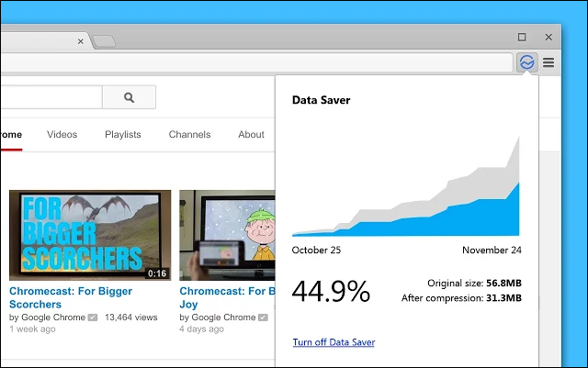
Task: Click Chromecast: For Bigger Scorchers title
Action: point(71,297)
